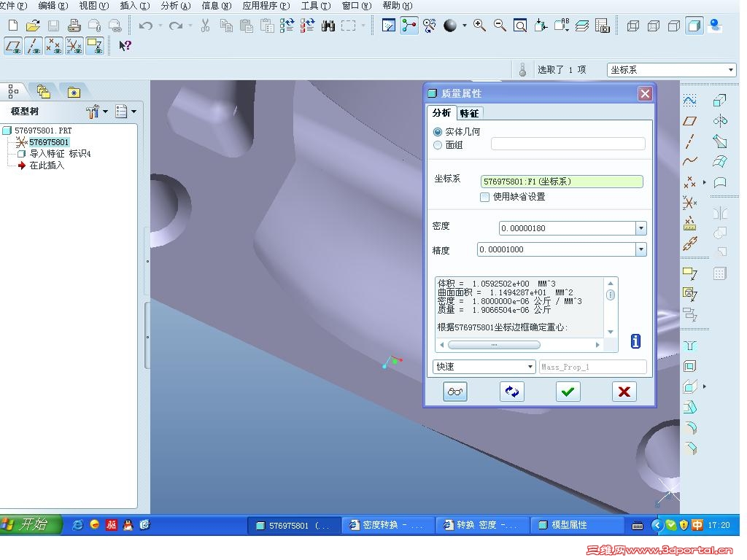Select 576975801.PRT in the model tree

click(x=43, y=131)
